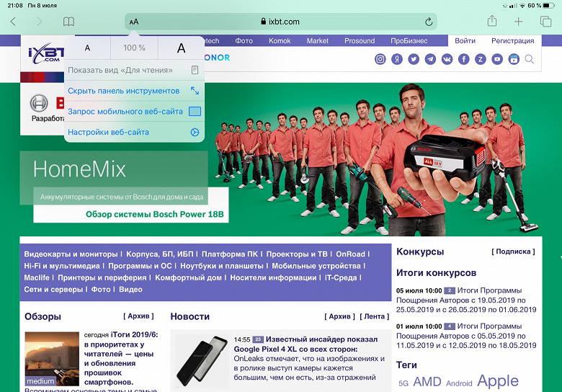Open the Safari bookmarks book icon
Image resolution: width=562 pixels, height=392 pixels.
pos(68,22)
